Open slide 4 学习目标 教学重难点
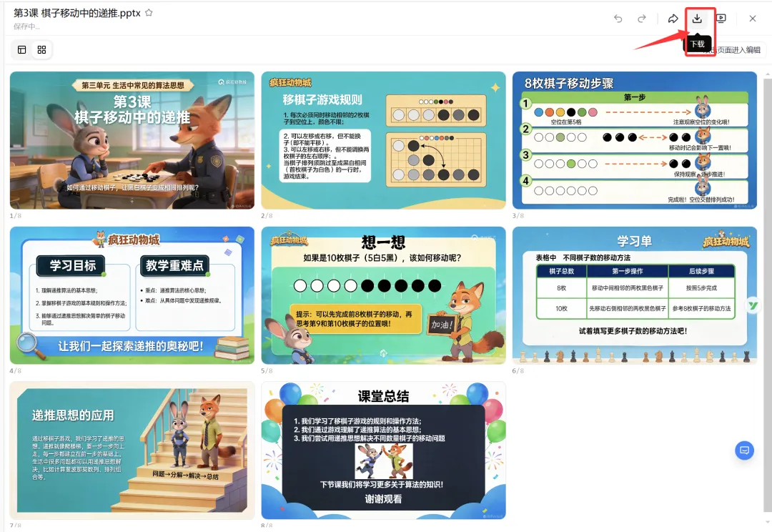Screen dimensions: 772x532 point(132,295)
